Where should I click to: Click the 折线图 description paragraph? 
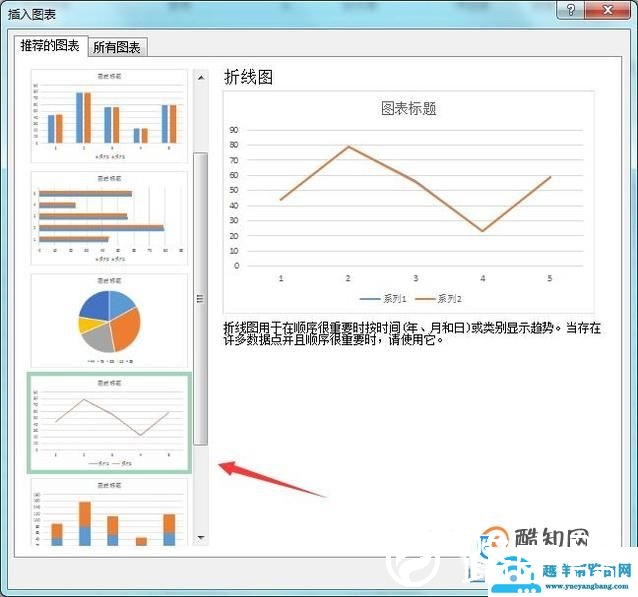tap(412, 333)
